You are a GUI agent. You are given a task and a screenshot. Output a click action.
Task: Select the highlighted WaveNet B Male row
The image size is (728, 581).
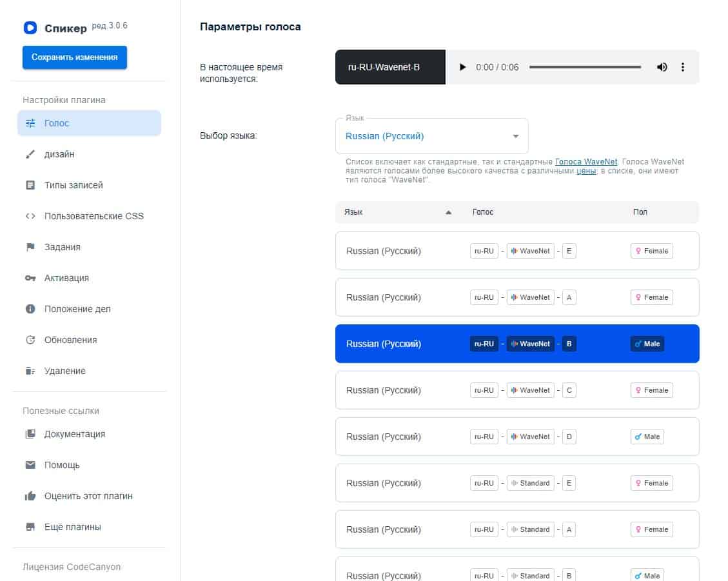(517, 344)
